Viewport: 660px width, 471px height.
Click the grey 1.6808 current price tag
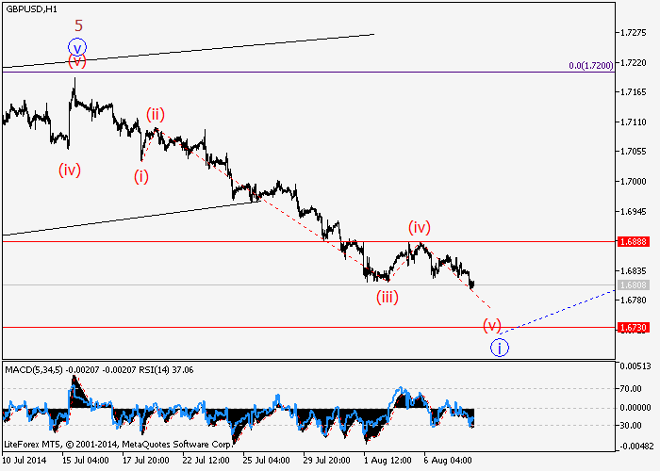click(x=633, y=285)
